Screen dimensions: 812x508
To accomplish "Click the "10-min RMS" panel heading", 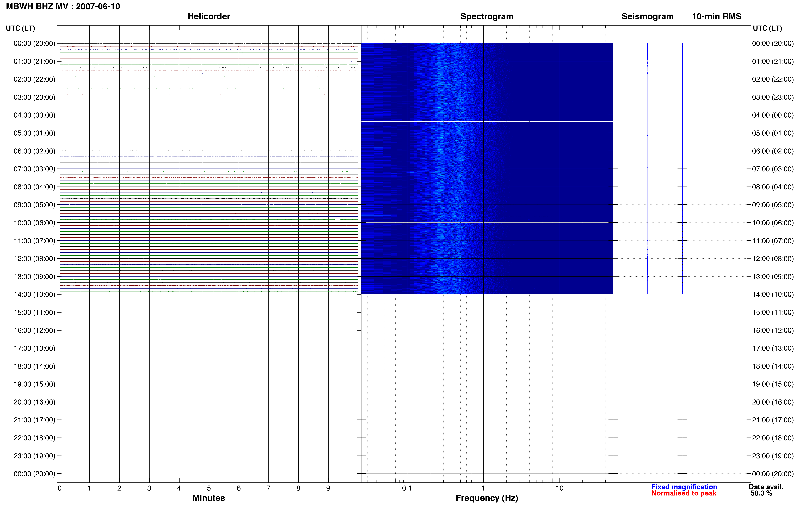I will (717, 16).
